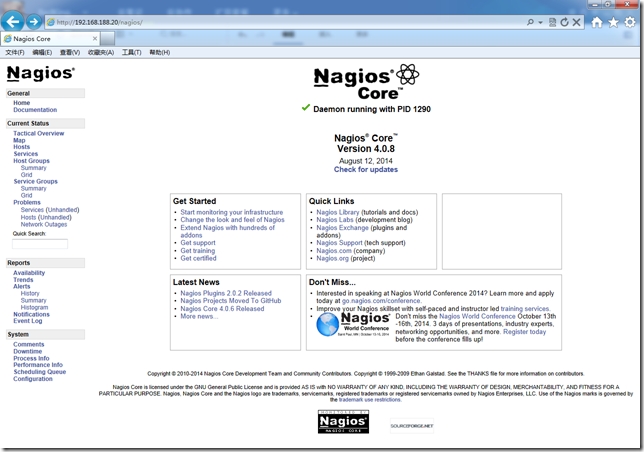Open the Services status link
This screenshot has height=452, width=644.
tap(25, 154)
